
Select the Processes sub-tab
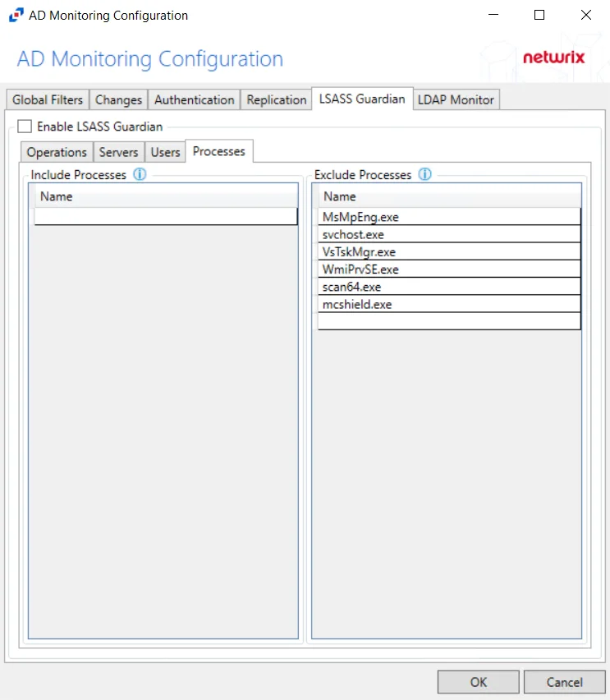tap(219, 151)
